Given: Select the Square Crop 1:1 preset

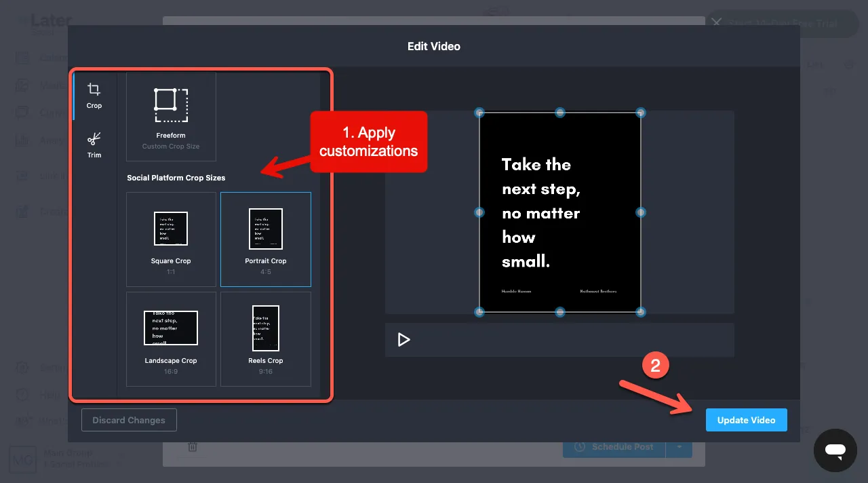Looking at the screenshot, I should [x=171, y=239].
